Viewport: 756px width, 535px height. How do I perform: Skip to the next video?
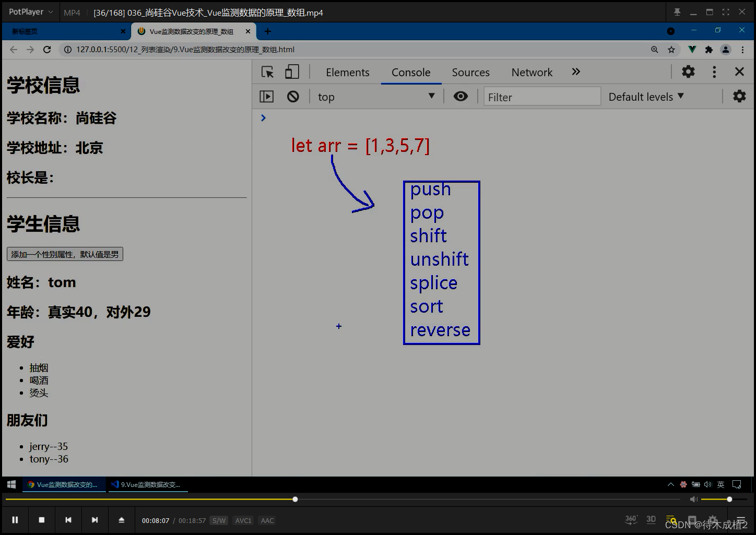(x=95, y=520)
